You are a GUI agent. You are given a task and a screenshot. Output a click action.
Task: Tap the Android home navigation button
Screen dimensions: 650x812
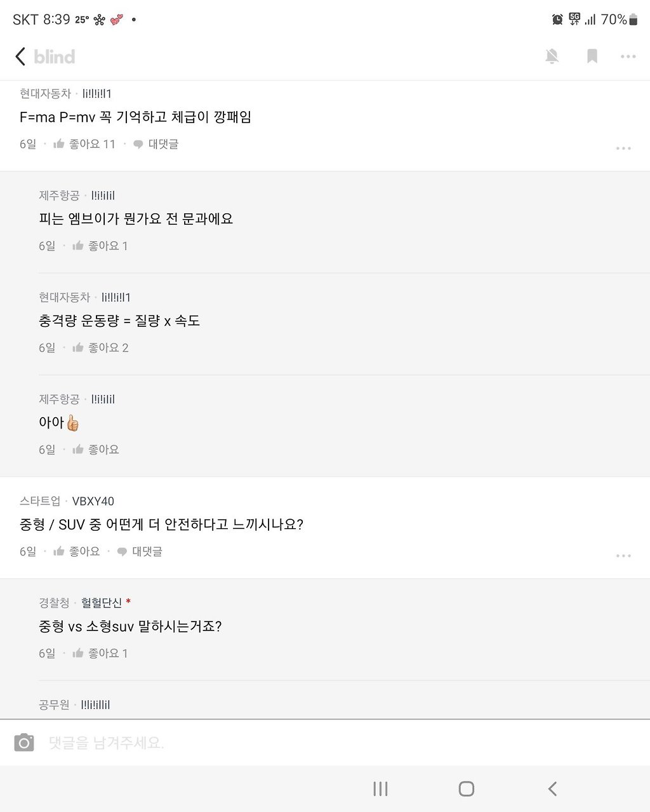point(467,789)
